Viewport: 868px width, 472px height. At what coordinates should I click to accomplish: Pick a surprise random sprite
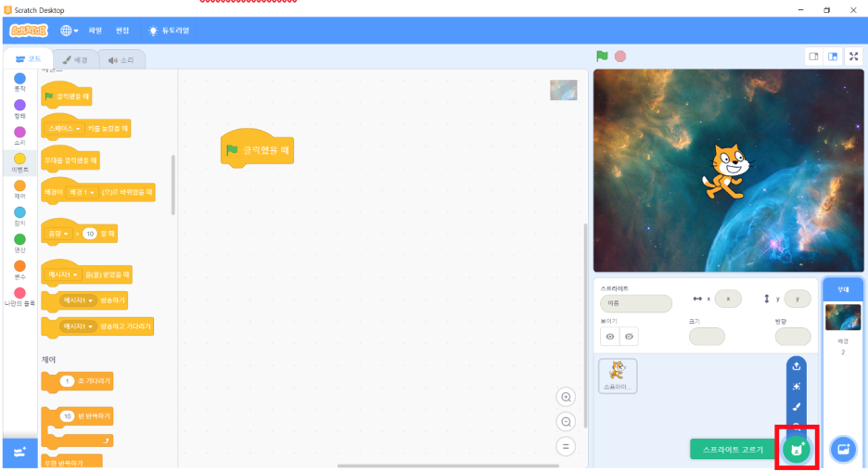[797, 387]
